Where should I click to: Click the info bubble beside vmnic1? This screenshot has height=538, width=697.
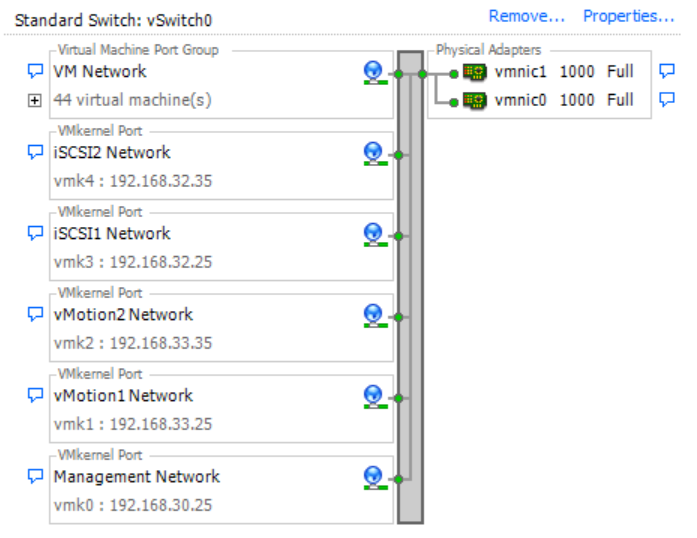coord(667,71)
